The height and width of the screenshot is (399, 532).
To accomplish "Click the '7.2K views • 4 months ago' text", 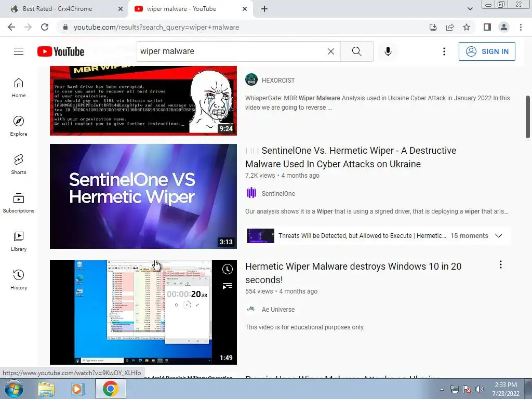I will click(x=282, y=176).
